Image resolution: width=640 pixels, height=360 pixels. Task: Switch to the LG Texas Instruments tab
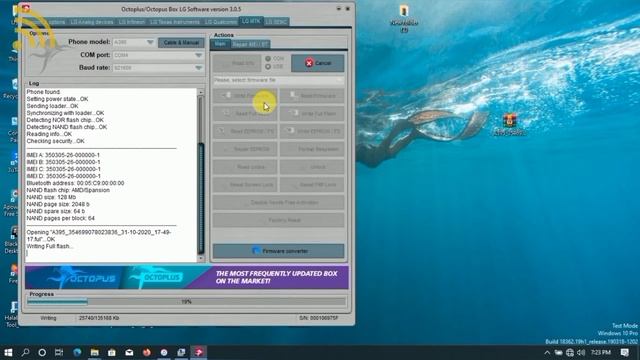174,22
